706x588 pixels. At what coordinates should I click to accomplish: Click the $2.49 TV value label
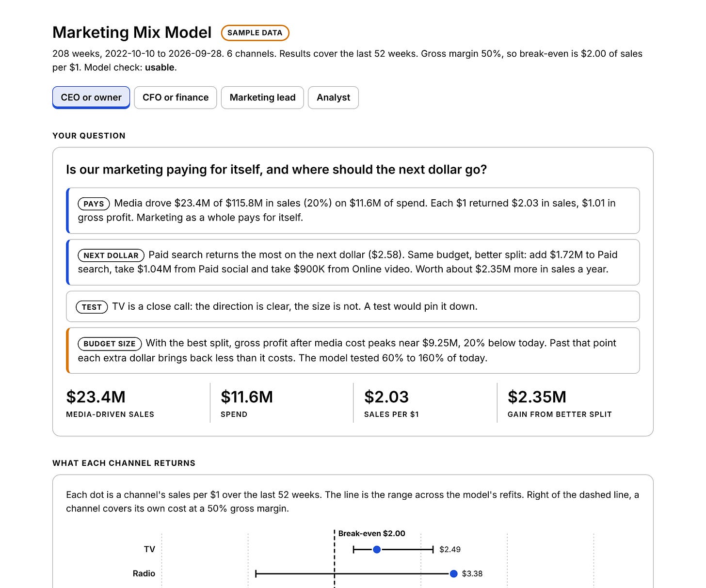[x=450, y=549]
